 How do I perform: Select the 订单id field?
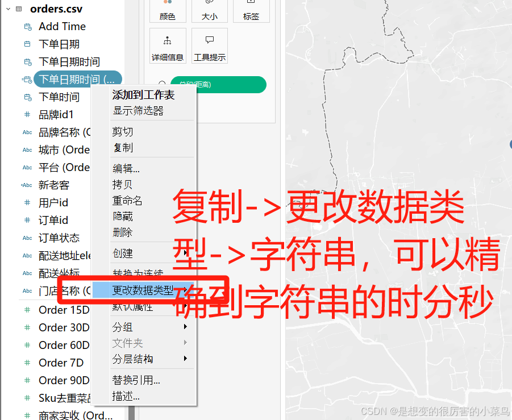click(x=53, y=221)
